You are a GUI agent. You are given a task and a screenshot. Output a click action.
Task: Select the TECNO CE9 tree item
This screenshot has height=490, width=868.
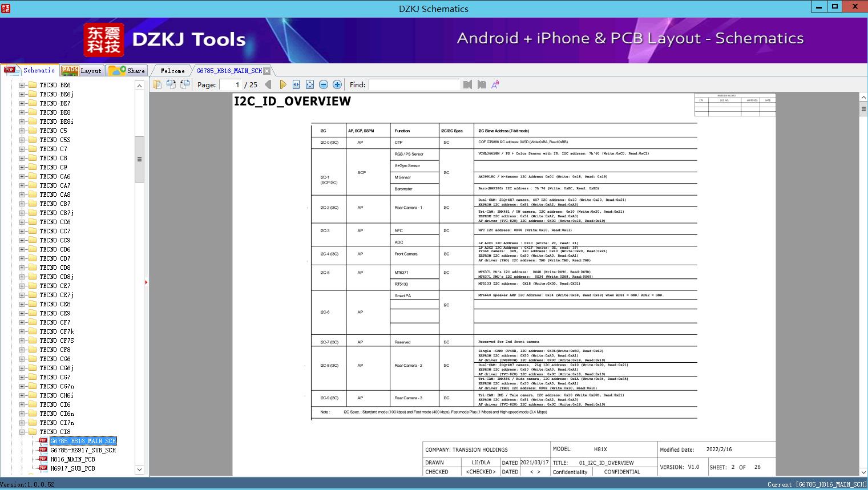tap(55, 313)
